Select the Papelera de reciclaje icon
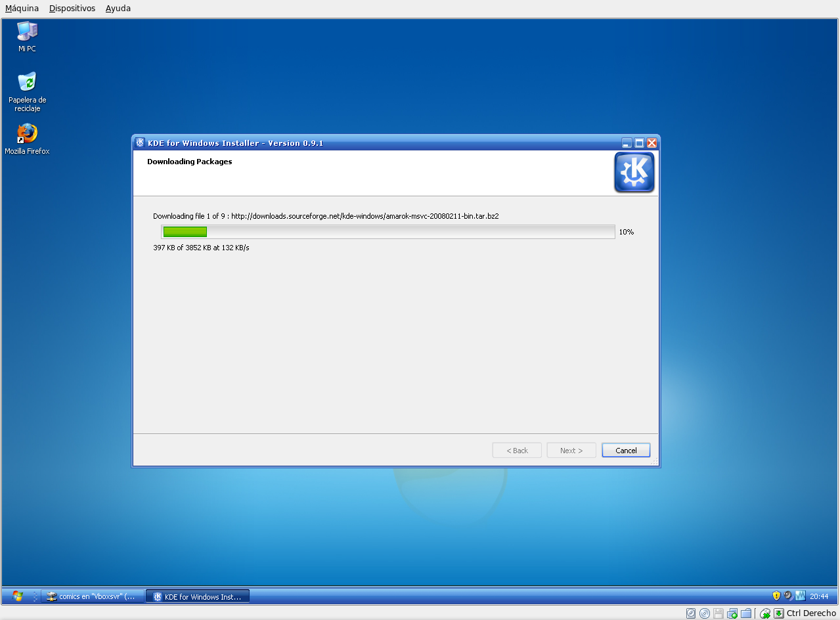The image size is (840, 620). pos(27,92)
